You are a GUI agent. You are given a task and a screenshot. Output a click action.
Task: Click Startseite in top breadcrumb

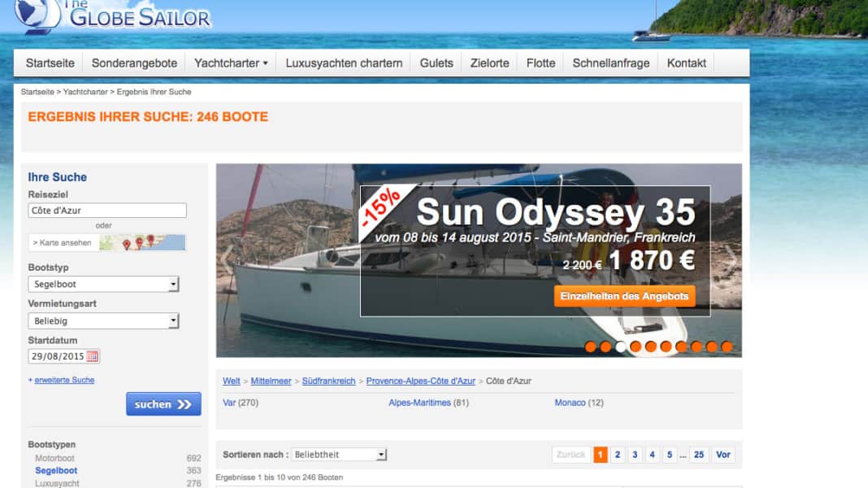tap(37, 92)
